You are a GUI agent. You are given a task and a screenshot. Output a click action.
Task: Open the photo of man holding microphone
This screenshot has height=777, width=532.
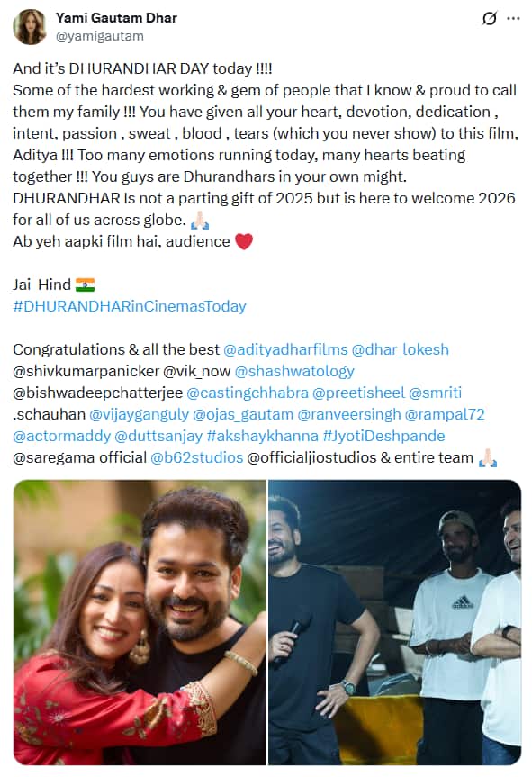click(395, 622)
